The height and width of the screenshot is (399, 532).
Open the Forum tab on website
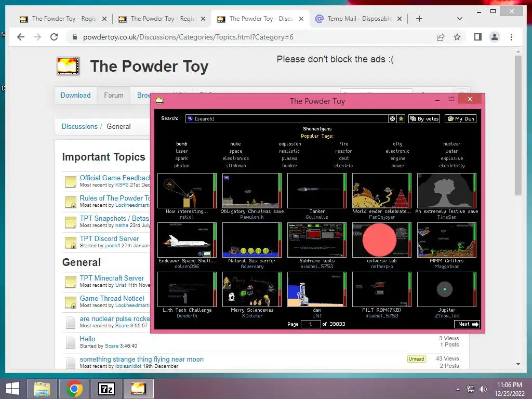(114, 96)
